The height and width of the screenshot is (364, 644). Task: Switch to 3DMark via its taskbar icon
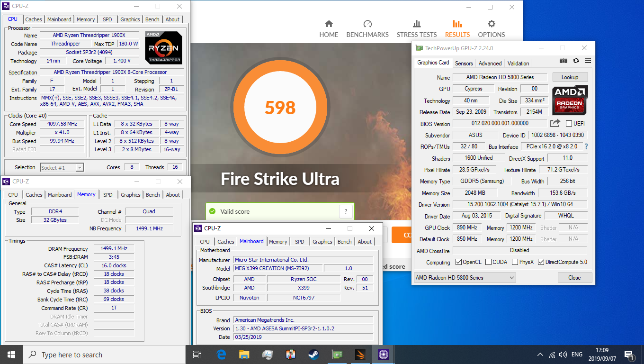(360, 355)
